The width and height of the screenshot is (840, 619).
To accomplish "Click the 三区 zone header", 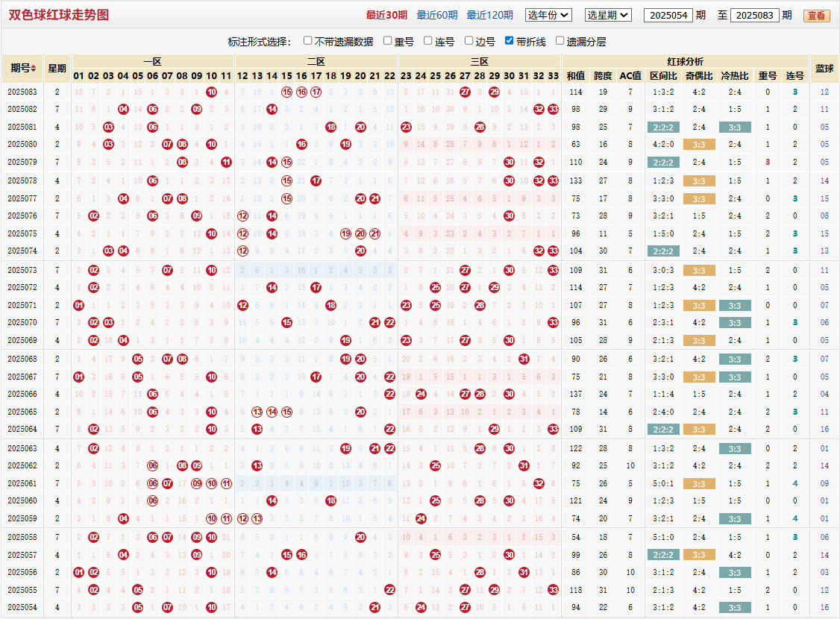I will pyautogui.click(x=480, y=62).
